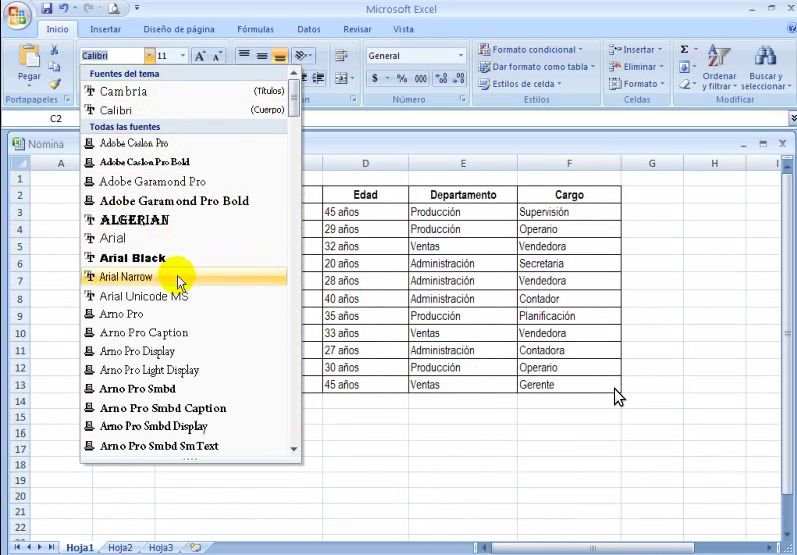Open Portapapeles group dialog launcher
The height and width of the screenshot is (555, 797).
tap(67, 99)
